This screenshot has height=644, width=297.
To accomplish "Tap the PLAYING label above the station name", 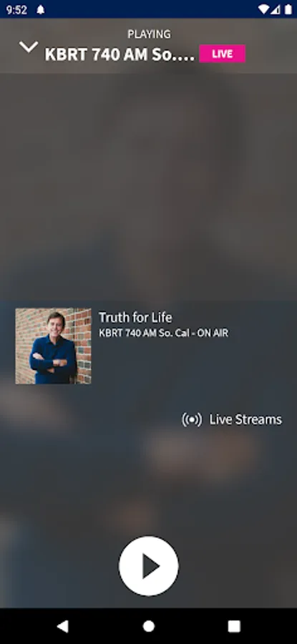I will (x=149, y=34).
